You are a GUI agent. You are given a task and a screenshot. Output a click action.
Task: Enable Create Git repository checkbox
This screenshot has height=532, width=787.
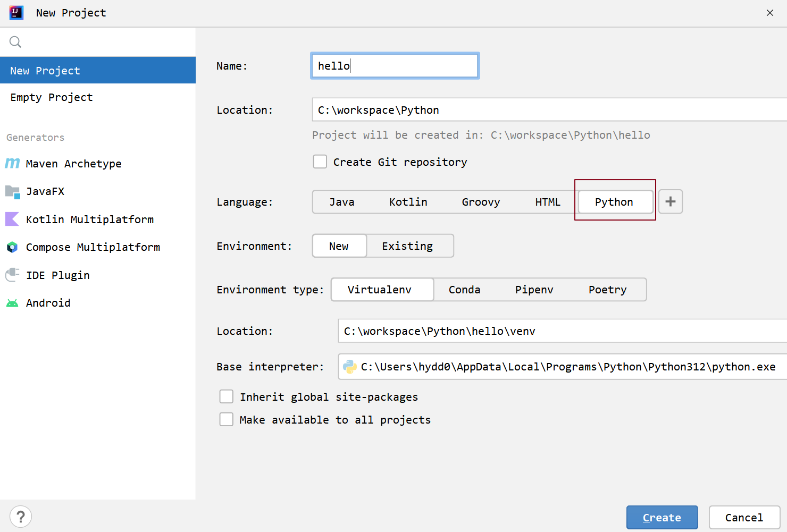[320, 162]
